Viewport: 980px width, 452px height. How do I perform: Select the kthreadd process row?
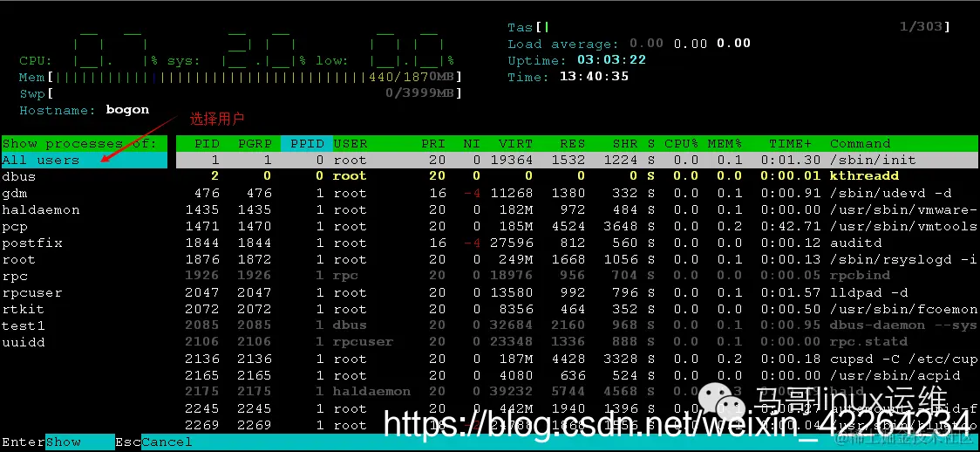(578, 177)
